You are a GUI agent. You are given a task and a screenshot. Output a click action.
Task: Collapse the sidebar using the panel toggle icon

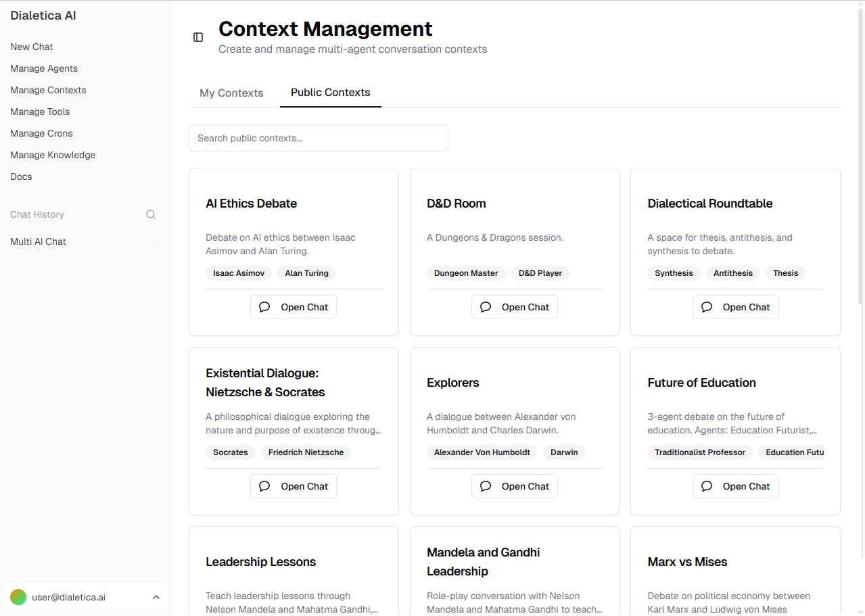(x=197, y=37)
